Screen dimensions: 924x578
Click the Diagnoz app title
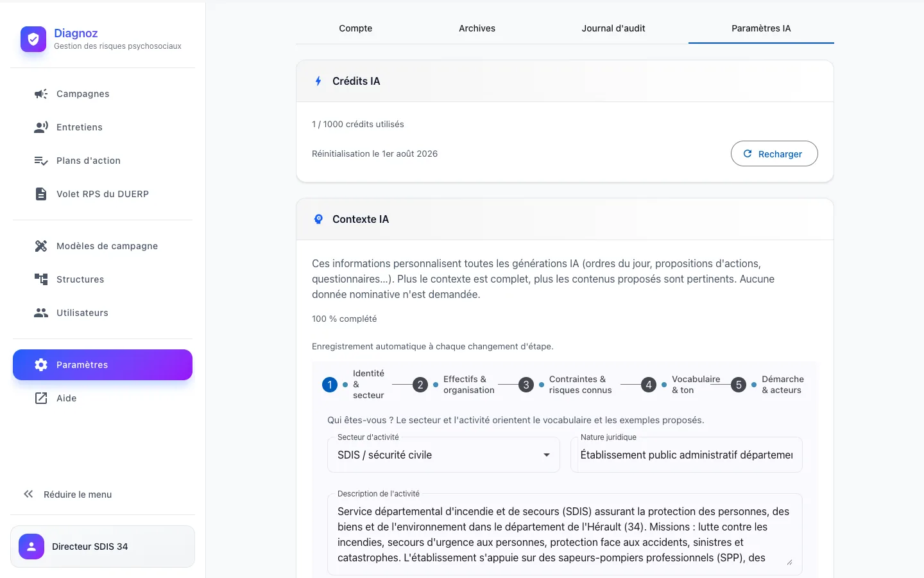[x=76, y=33]
